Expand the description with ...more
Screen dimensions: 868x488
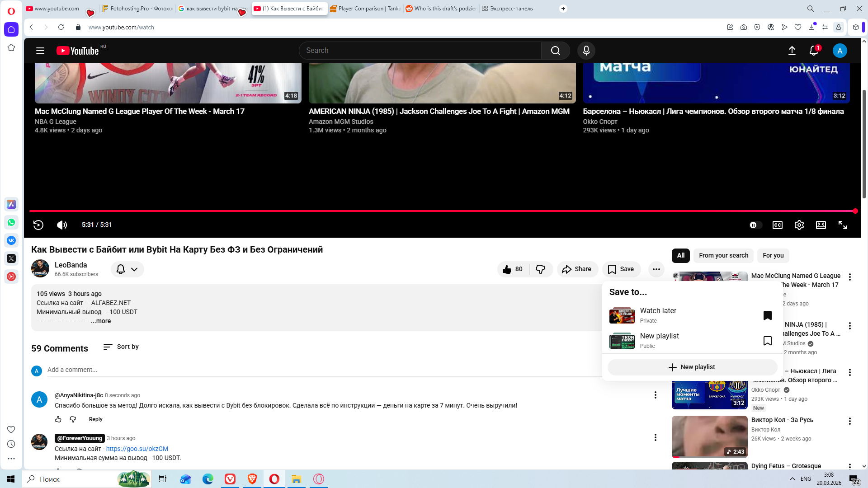(x=101, y=321)
